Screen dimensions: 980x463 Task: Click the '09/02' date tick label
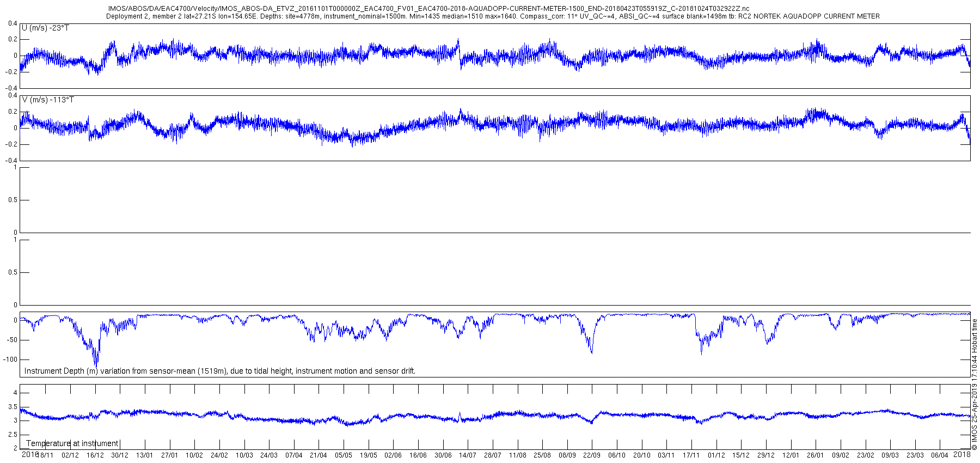(841, 455)
